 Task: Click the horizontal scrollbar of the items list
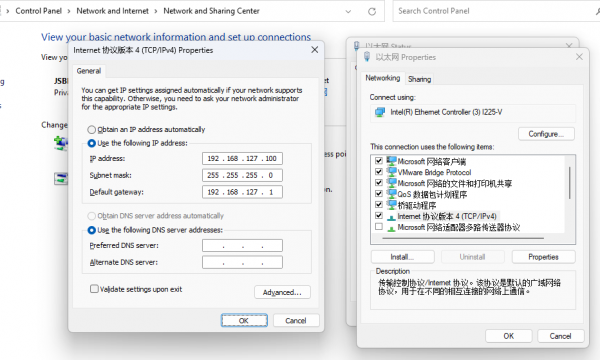tap(463, 238)
